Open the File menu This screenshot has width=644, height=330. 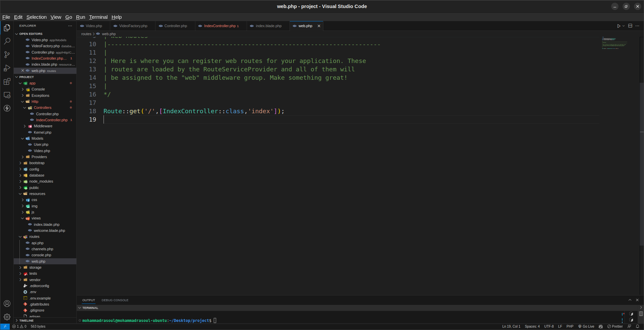point(6,17)
